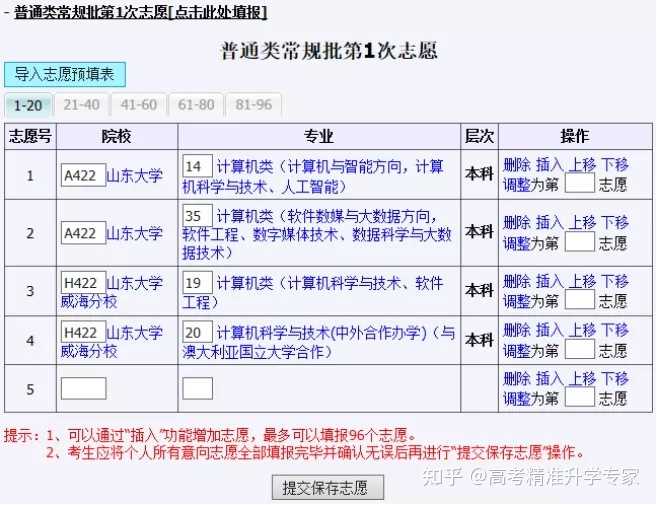Click empty major code field in row 5

click(x=197, y=388)
